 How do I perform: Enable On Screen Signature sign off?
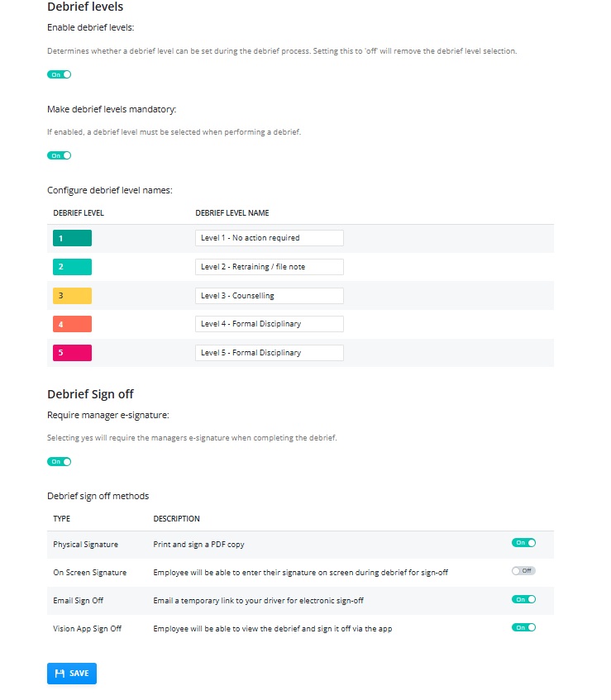pos(523,571)
